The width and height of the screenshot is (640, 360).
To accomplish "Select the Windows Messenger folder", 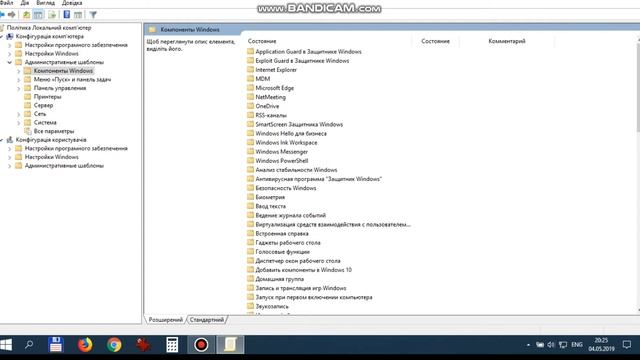I will click(282, 152).
